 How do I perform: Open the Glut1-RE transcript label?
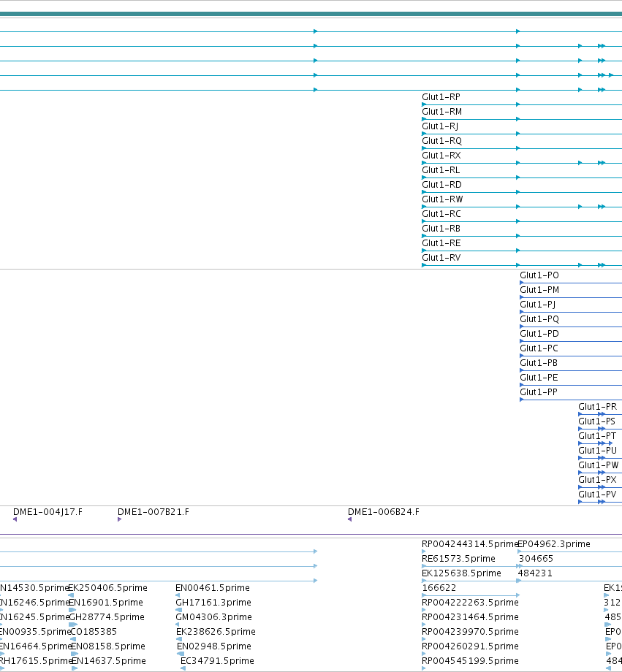(x=441, y=243)
